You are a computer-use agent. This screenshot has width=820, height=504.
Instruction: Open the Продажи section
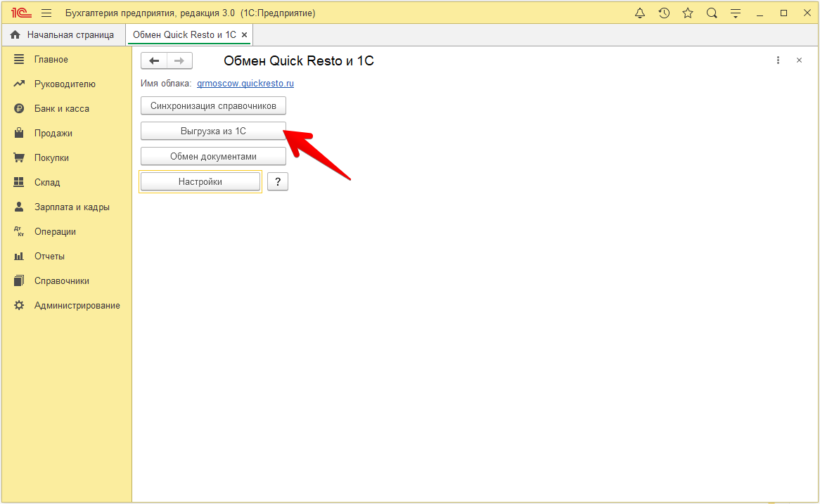[x=66, y=134]
